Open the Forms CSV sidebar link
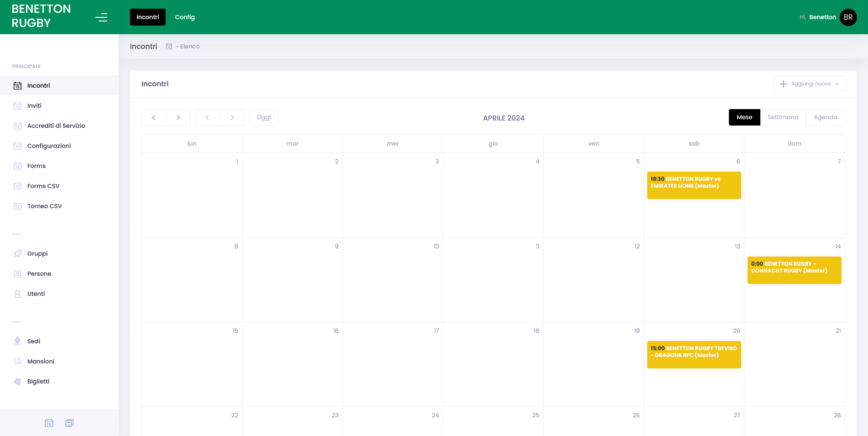This screenshot has width=868, height=436. [x=59, y=186]
